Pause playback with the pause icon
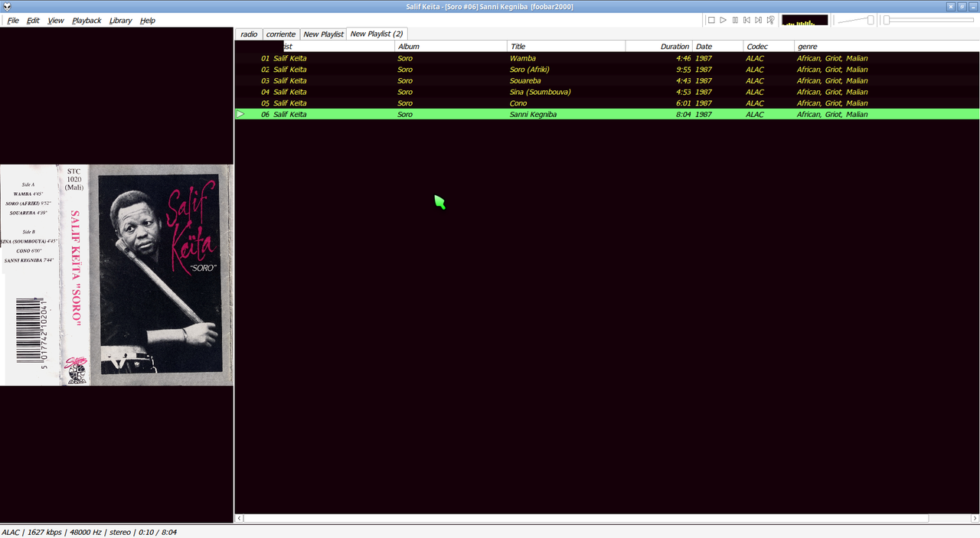 click(735, 20)
